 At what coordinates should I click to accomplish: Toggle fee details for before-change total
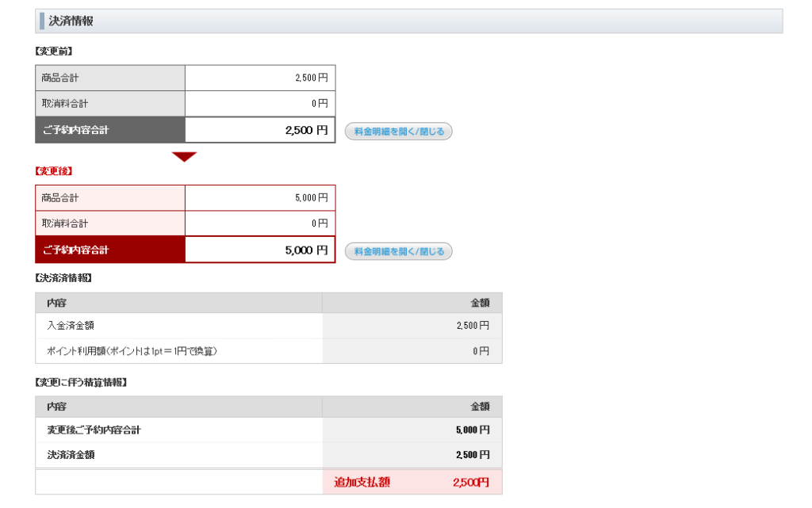coord(398,132)
